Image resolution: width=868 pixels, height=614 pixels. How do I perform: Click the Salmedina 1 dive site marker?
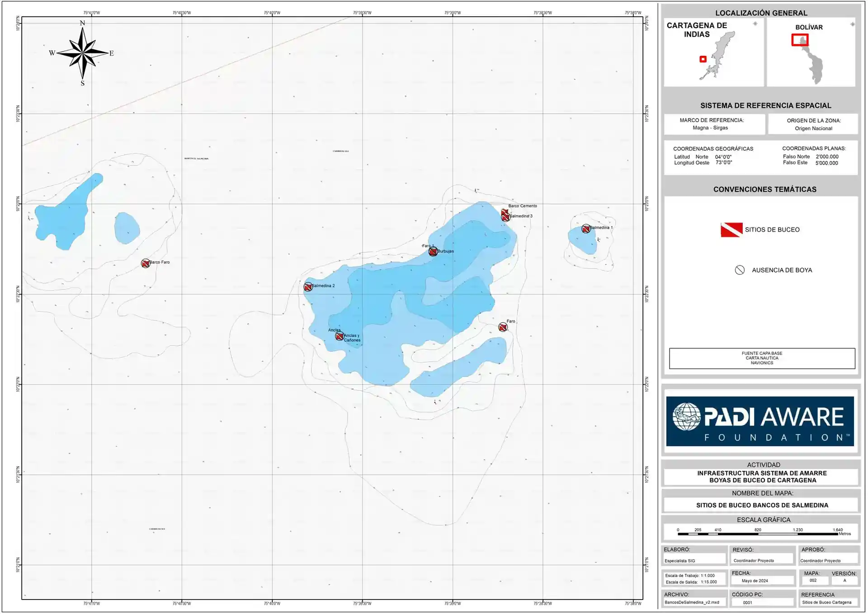(x=586, y=229)
